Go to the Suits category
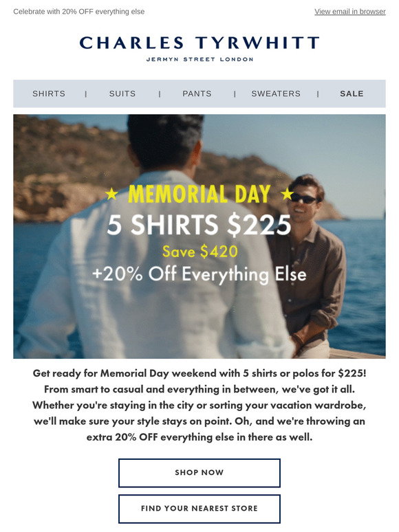Screen dimensions: 399x532 coord(122,93)
